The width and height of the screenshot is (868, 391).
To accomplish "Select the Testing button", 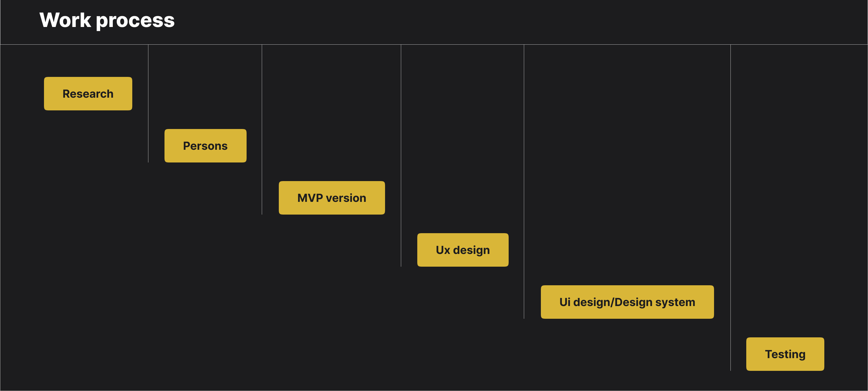I will coord(785,354).
